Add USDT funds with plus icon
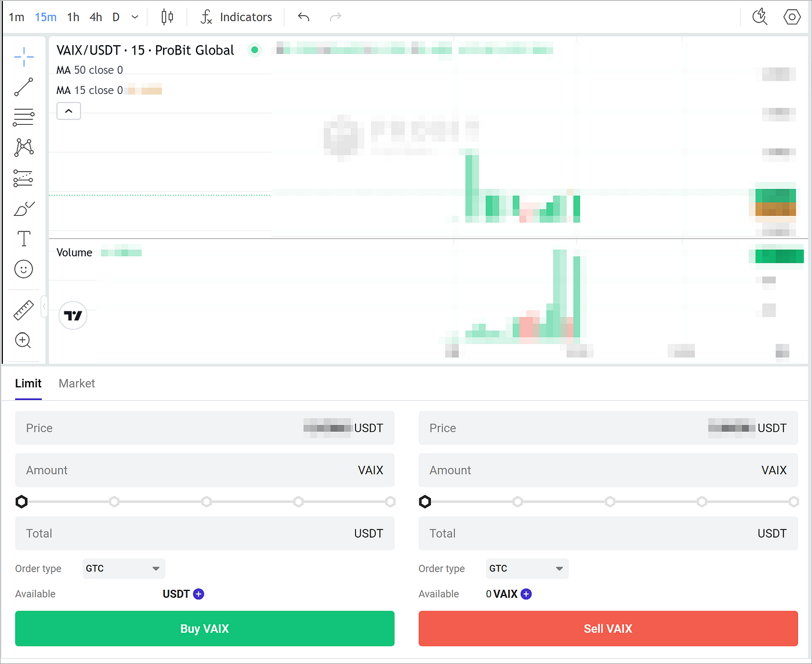This screenshot has height=664, width=812. coord(199,594)
